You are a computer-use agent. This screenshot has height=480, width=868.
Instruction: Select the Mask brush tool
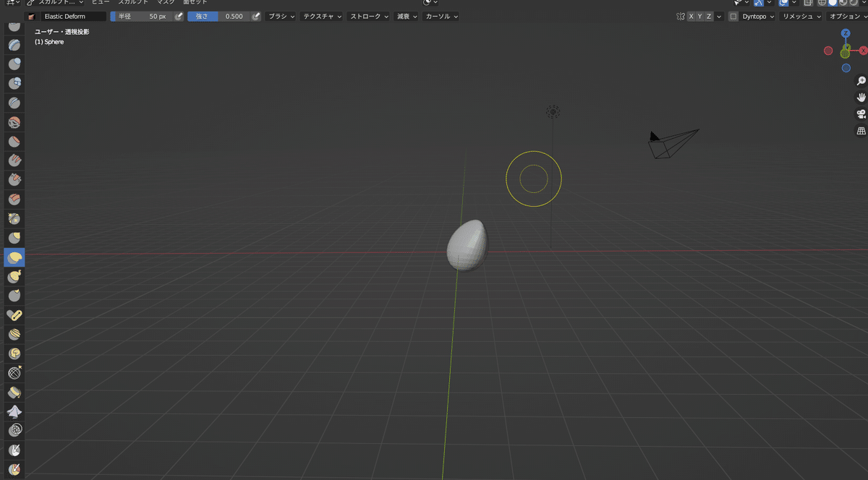click(14, 450)
